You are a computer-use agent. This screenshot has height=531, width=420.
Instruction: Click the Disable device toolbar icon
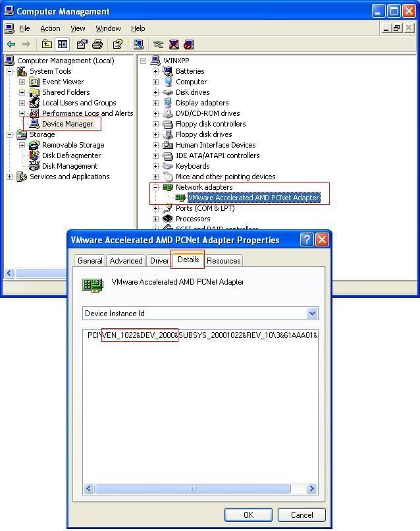[189, 44]
